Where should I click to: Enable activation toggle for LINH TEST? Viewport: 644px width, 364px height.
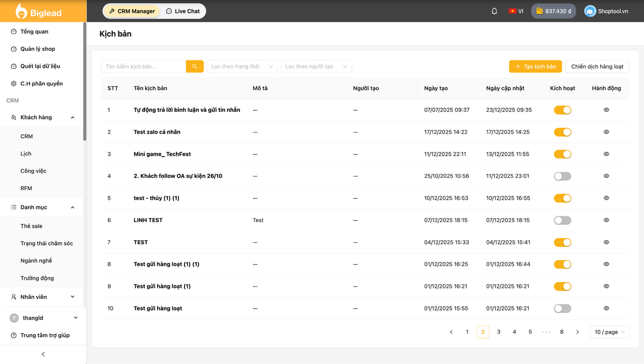562,220
